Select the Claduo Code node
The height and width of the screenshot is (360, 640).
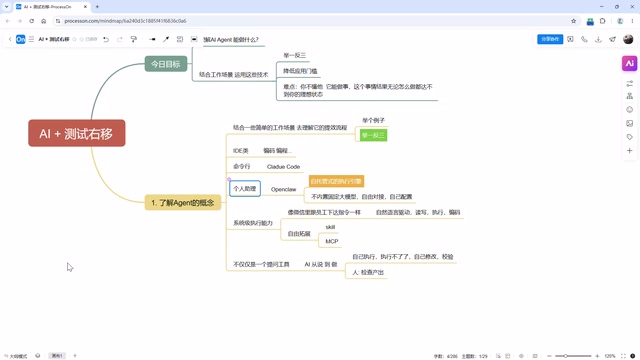tap(283, 167)
